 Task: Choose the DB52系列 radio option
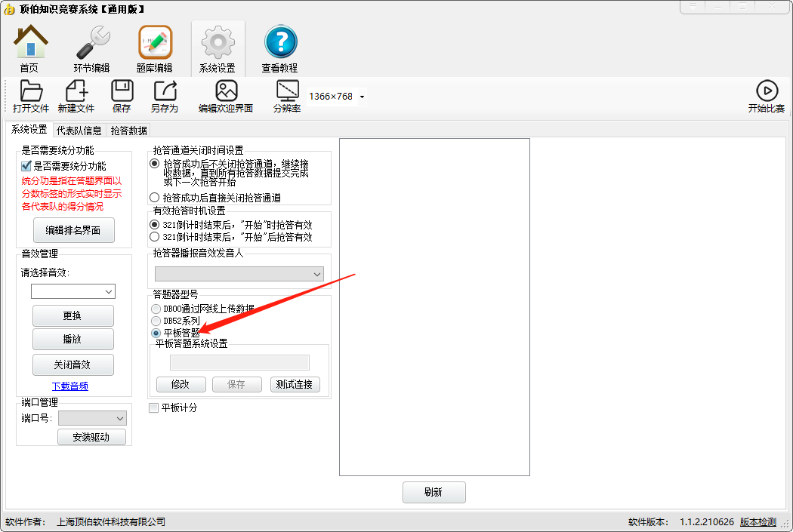click(x=156, y=321)
